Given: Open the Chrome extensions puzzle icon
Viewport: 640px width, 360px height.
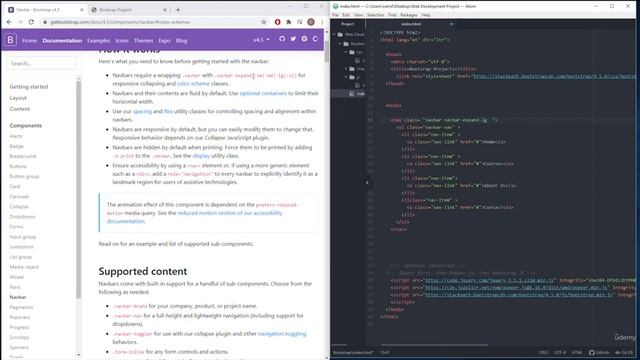Looking at the screenshot, I should point(289,22).
